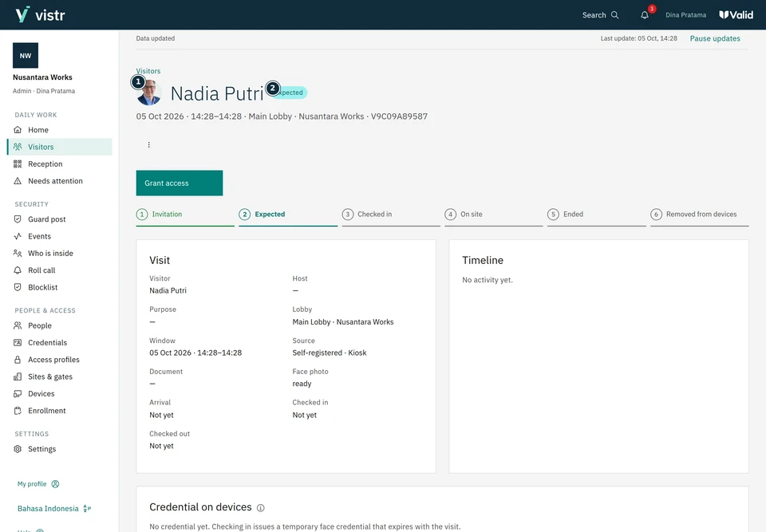The height and width of the screenshot is (532, 766).
Task: Click the Needs attention warning triangle icon
Action: [18, 181]
